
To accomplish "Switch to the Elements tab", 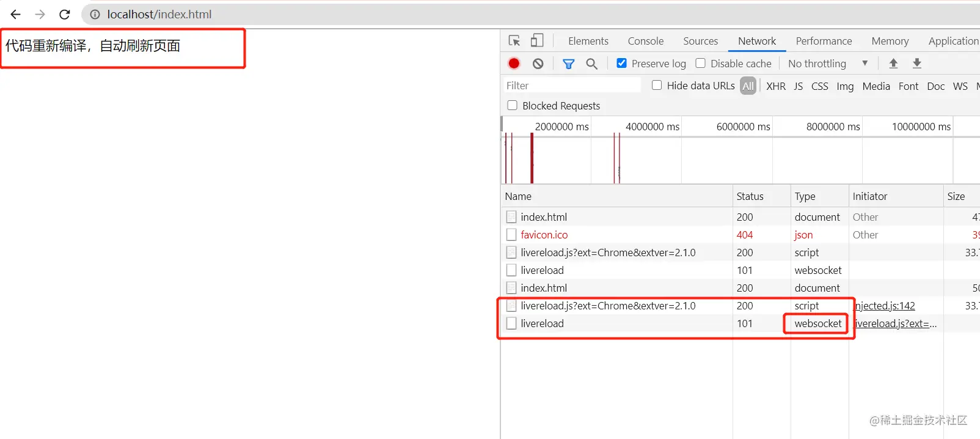I will pyautogui.click(x=588, y=41).
